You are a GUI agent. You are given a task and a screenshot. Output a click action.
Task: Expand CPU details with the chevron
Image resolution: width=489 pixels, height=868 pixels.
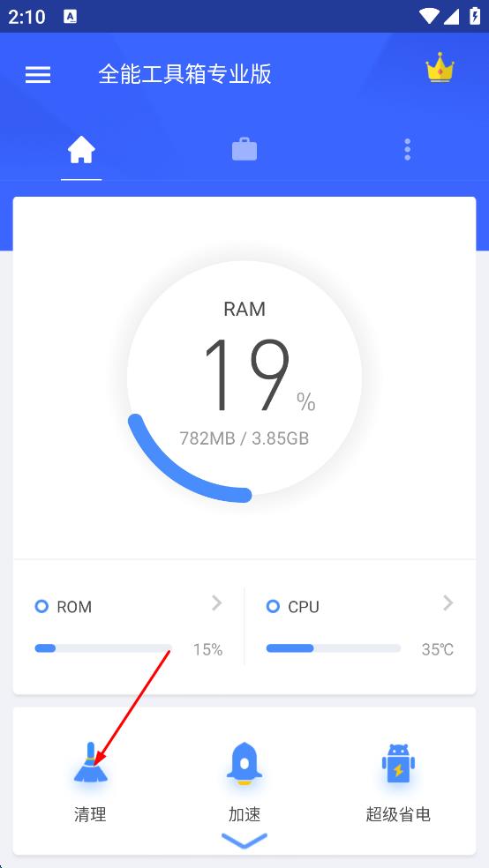[x=448, y=602]
